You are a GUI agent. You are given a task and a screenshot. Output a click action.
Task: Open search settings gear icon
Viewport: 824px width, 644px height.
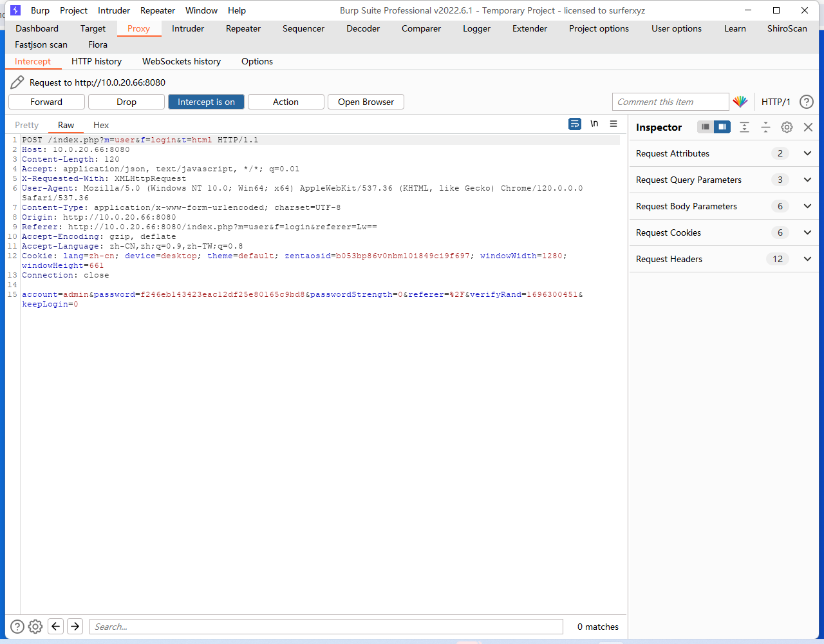tap(35, 626)
